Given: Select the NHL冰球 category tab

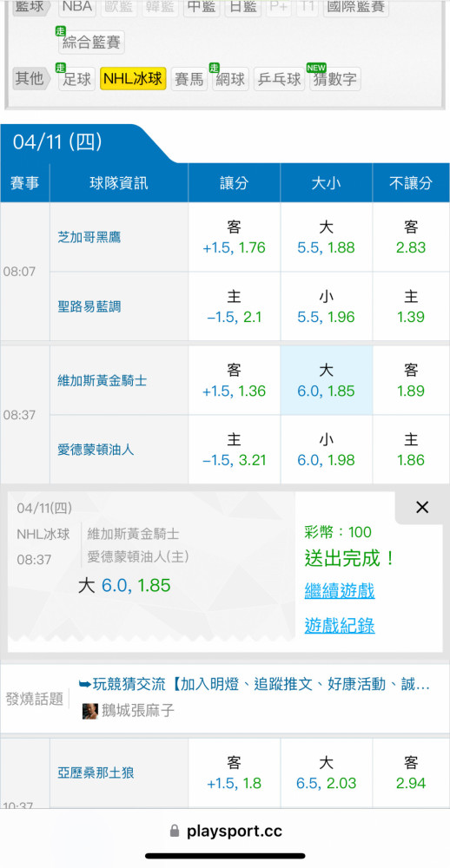Looking at the screenshot, I should pos(133,79).
